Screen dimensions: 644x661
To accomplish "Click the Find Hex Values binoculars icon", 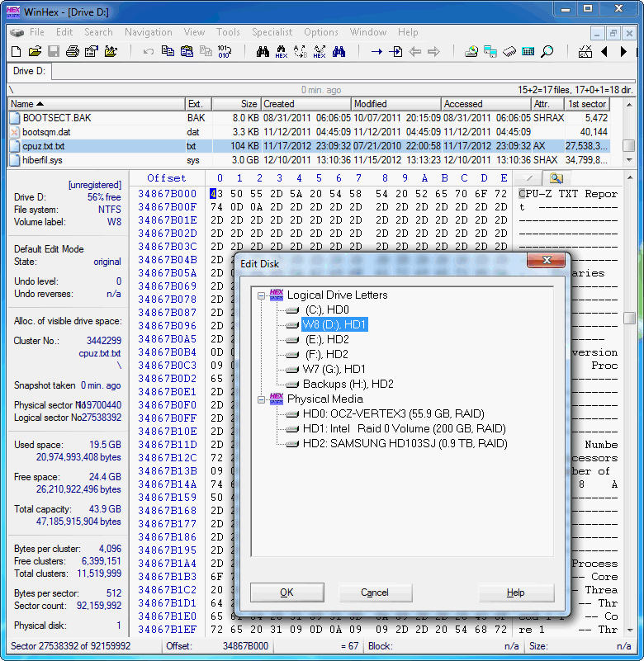I will 282,51.
